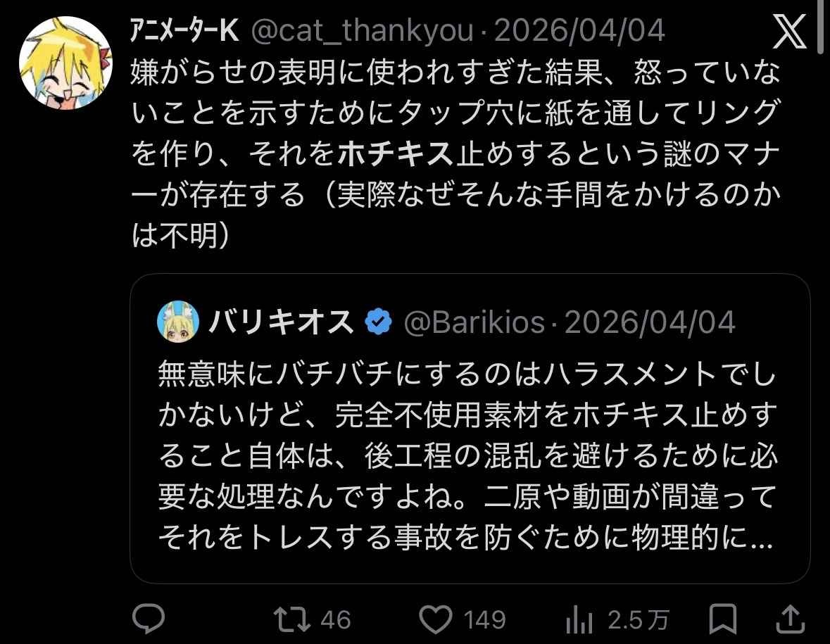This screenshot has height=644, width=830.
Task: Click the reply speech bubble icon
Action: tap(149, 619)
